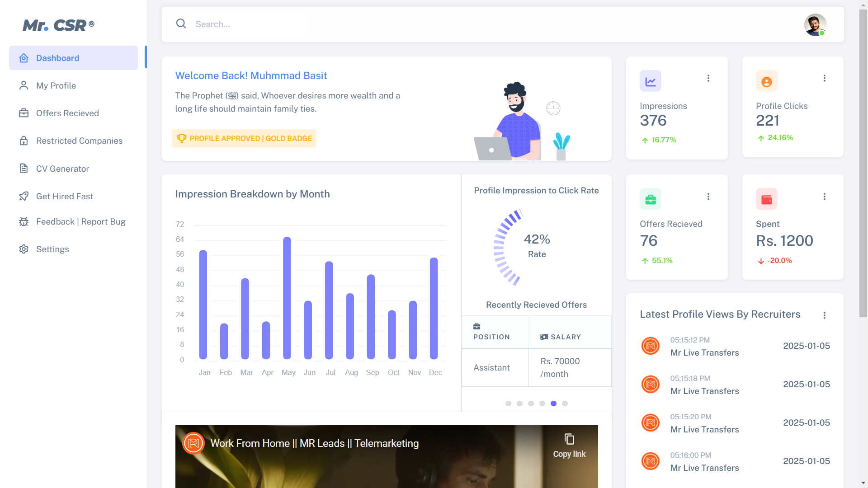Click the MR Leads video channel logo
The width and height of the screenshot is (868, 488).
point(193,443)
